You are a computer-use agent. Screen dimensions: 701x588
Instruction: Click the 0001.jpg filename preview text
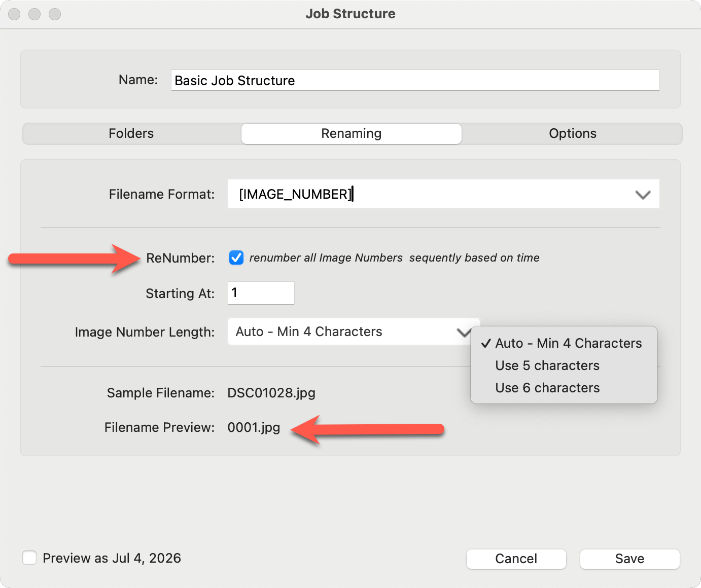tap(254, 427)
